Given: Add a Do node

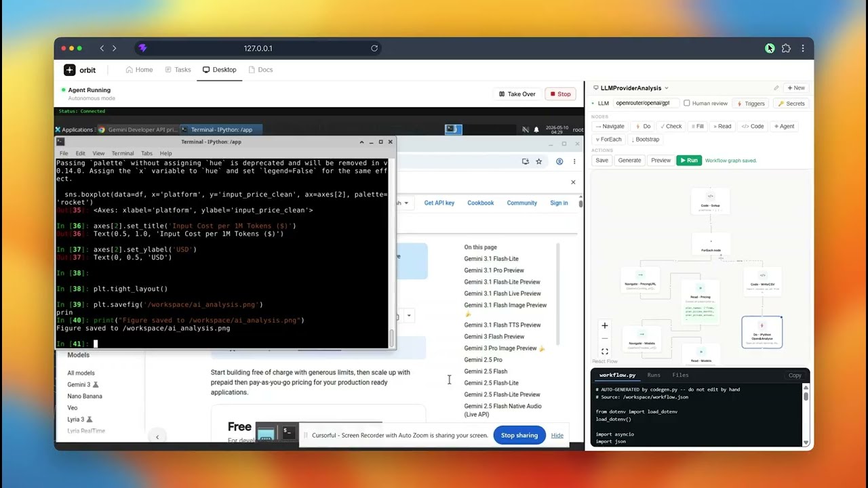Looking at the screenshot, I should click(642, 126).
